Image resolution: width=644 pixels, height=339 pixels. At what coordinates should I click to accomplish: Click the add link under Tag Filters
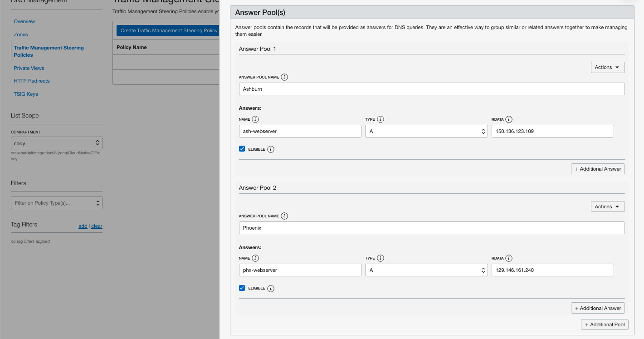(x=83, y=226)
